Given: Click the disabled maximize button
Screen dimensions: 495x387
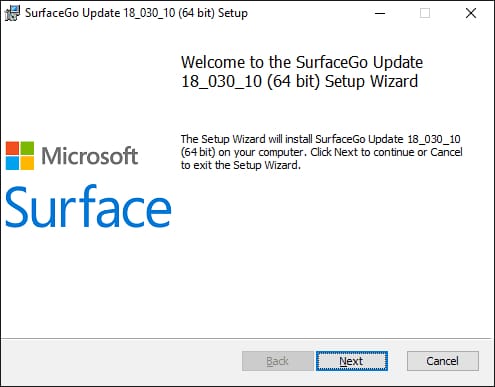Looking at the screenshot, I should pyautogui.click(x=425, y=13).
